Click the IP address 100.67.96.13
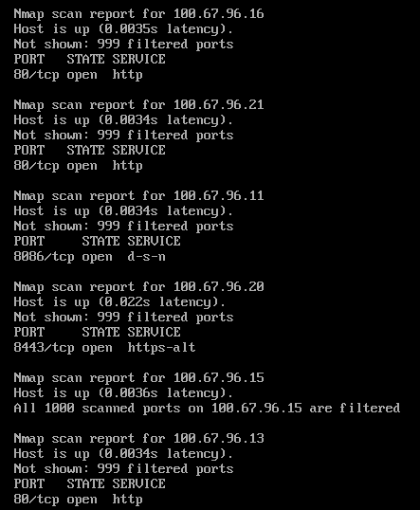 tap(218, 439)
